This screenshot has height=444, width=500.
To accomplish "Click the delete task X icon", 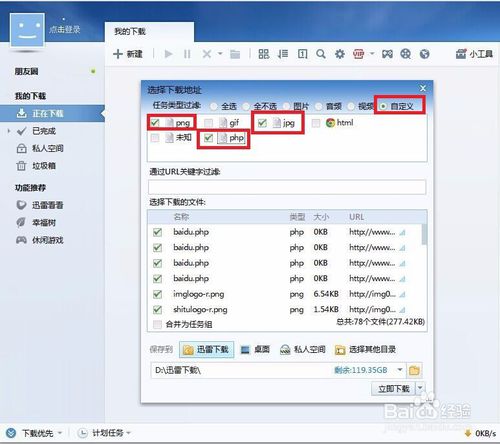I will click(x=207, y=54).
